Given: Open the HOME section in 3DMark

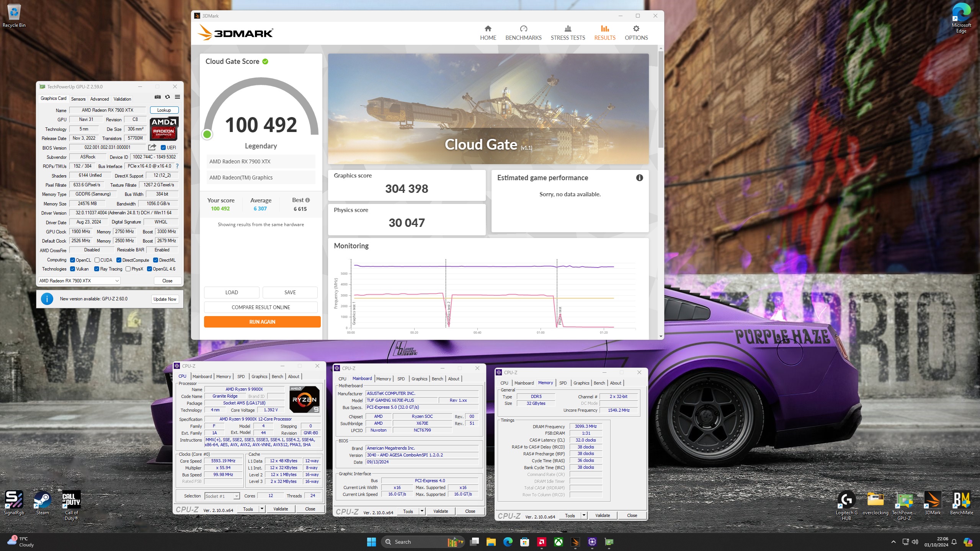Looking at the screenshot, I should click(488, 33).
